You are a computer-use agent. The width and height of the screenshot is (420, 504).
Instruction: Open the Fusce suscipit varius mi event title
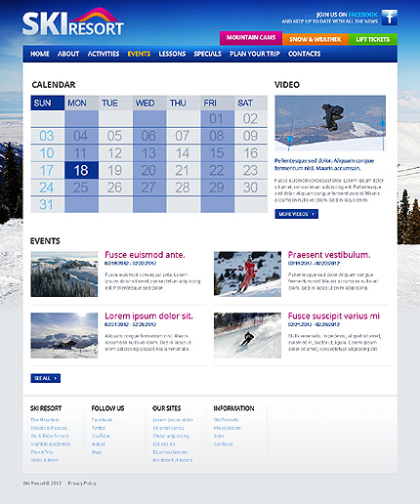tap(334, 315)
